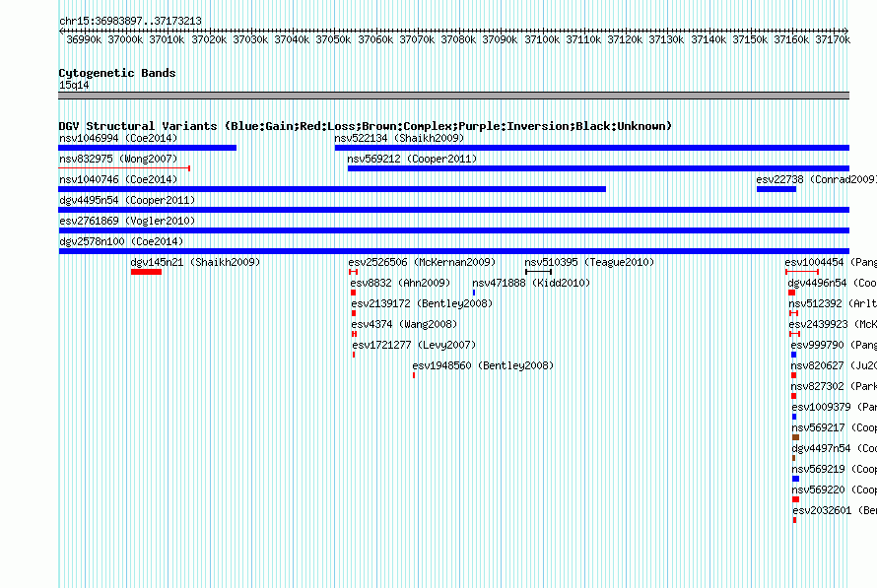The height and width of the screenshot is (588, 877).
Task: Select the blue bar under nsv522134
Action: 592,148
